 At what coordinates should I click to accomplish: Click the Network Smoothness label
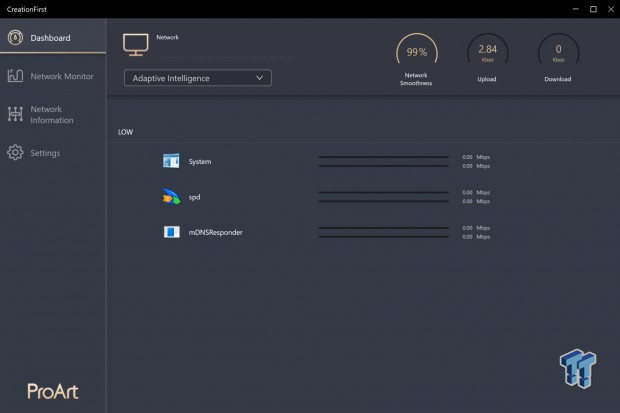(416, 79)
